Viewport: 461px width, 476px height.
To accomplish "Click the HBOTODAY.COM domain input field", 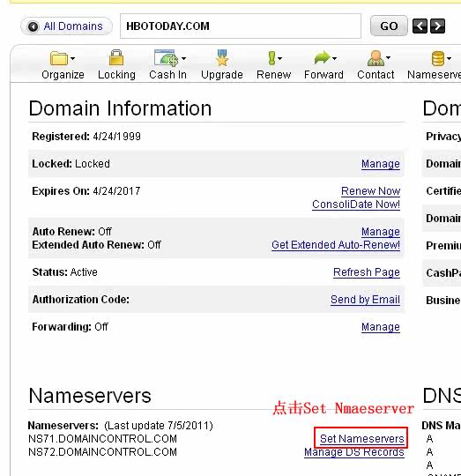I will [x=241, y=26].
